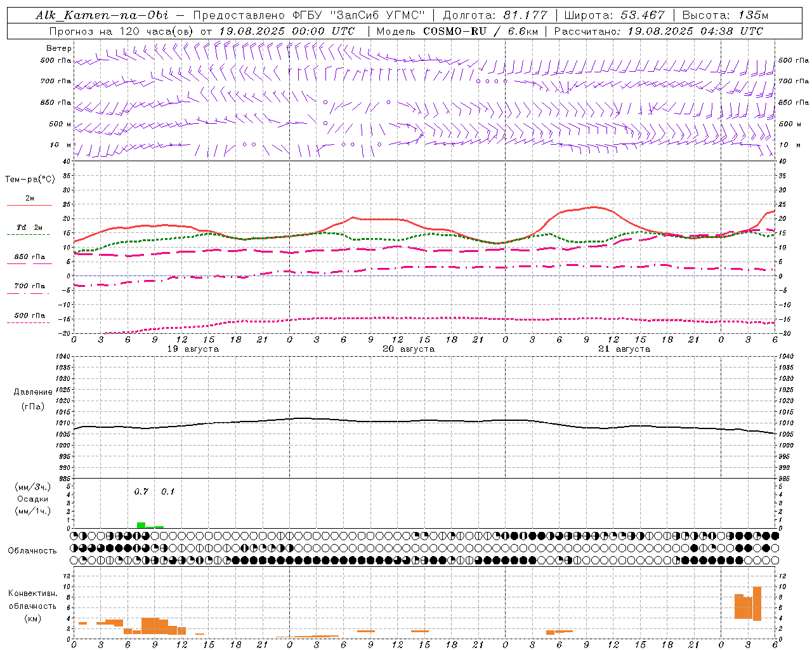Select the longitude value Долгота: 81.177
Image resolution: width=812 pixels, height=650 pixels.
[x=495, y=15]
